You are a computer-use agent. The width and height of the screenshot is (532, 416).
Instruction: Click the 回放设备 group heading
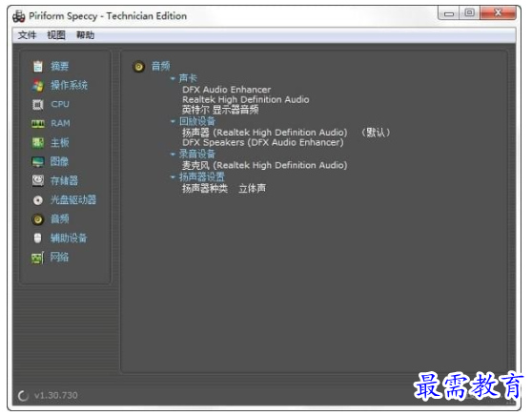tap(197, 121)
